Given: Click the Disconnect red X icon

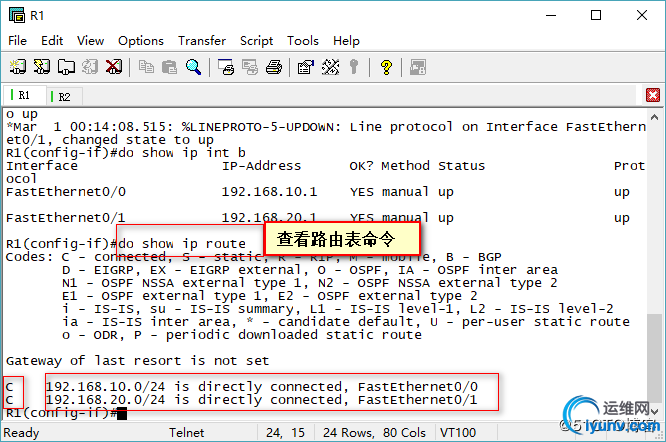Looking at the screenshot, I should click(114, 67).
